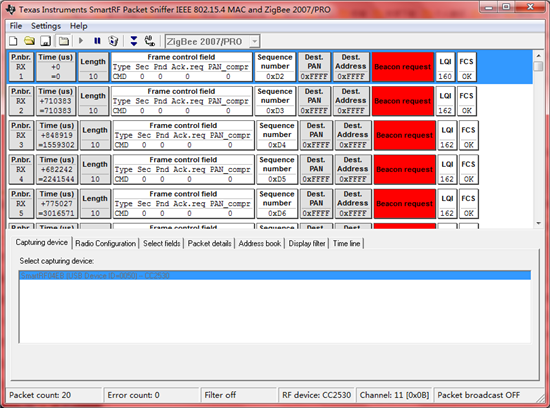Switch to the Time line tab
This screenshot has height=408, width=550.
point(346,243)
